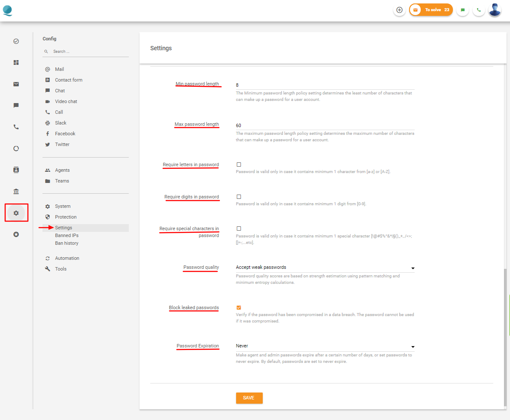Click the green phone icon in header

[479, 10]
